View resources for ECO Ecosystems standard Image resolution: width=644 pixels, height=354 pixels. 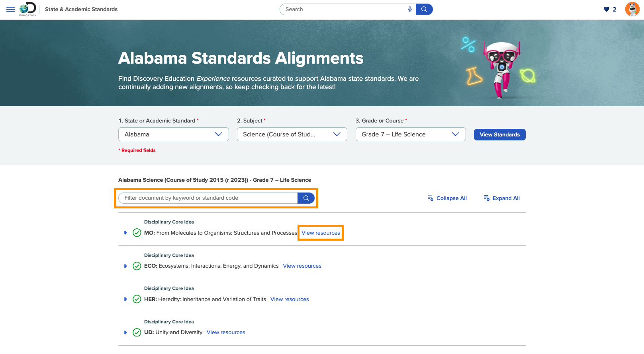pos(302,266)
